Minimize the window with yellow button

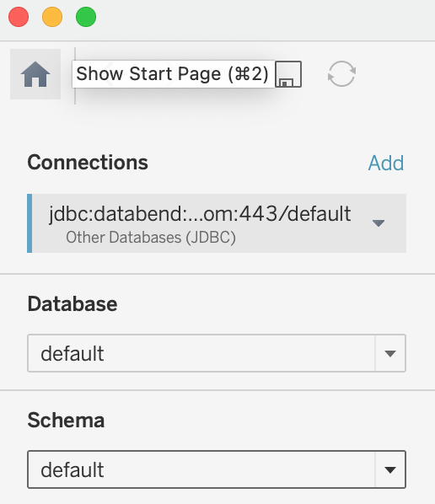click(52, 17)
